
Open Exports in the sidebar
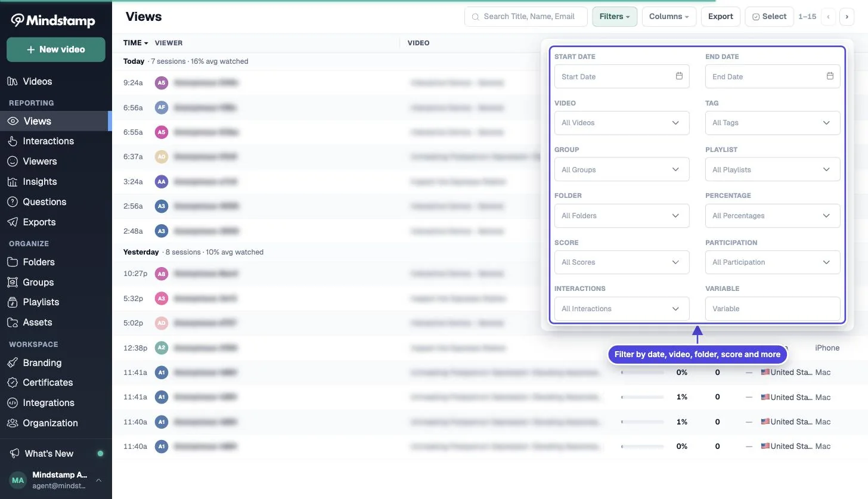coord(56,222)
